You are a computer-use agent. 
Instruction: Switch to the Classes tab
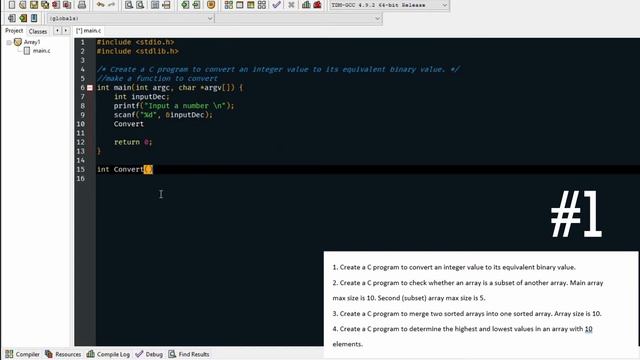(x=38, y=31)
